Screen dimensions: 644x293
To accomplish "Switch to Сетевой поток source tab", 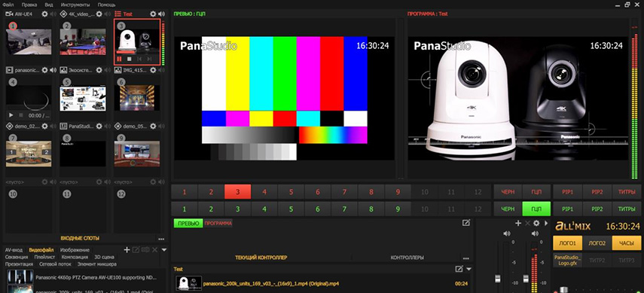I will tap(56, 264).
